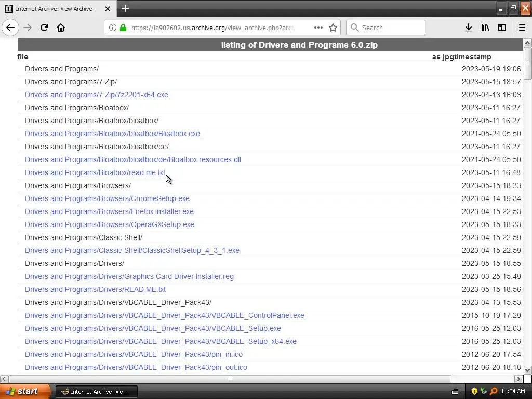The height and width of the screenshot is (399, 532).
Task: Click 'Drivers and Programs/Drivers/' folder row
Action: (x=74, y=263)
